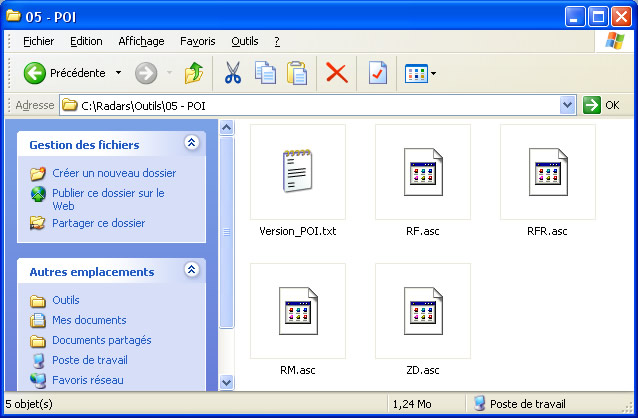Open the Précédente history dropdown arrow

point(118,73)
